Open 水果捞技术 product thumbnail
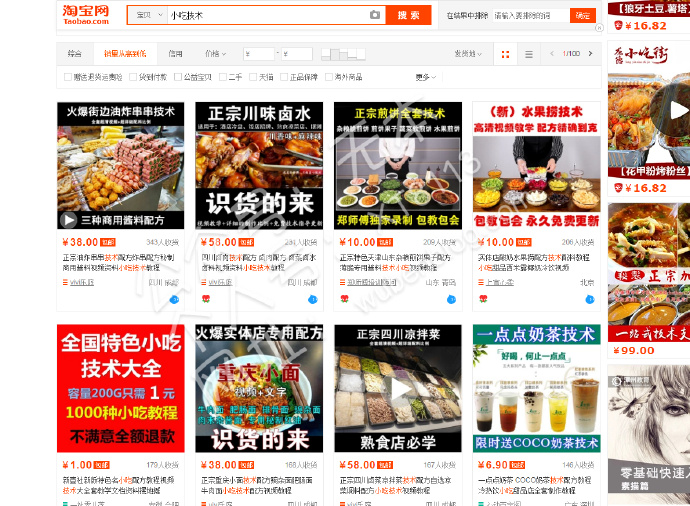The width and height of the screenshot is (690, 506). (x=536, y=165)
